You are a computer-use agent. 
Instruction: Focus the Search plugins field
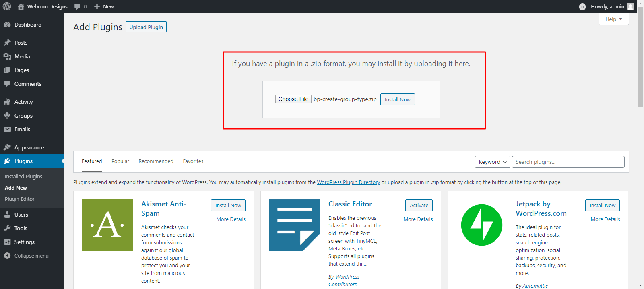coord(568,162)
